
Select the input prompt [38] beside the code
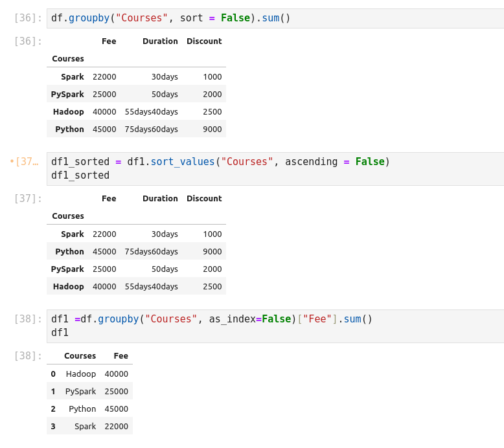click(27, 319)
